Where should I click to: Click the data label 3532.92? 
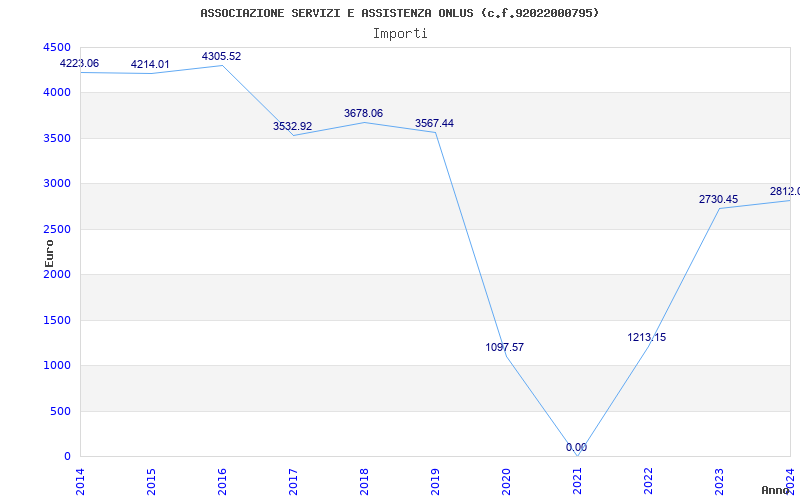pos(292,127)
